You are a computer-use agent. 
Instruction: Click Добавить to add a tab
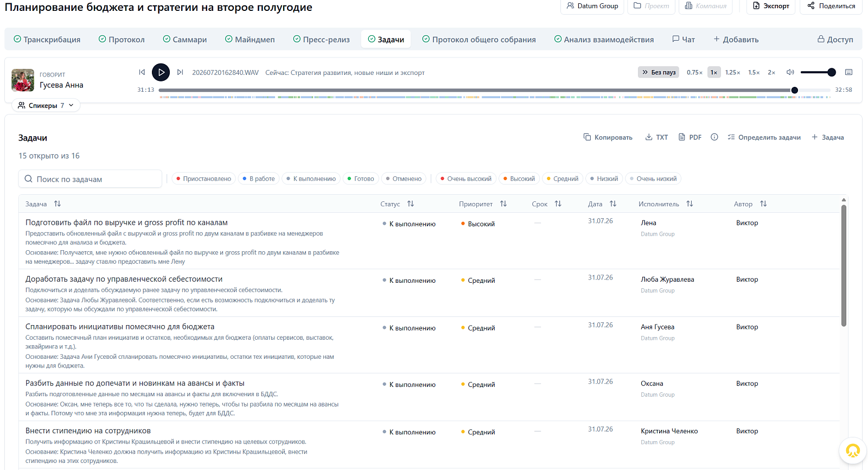[x=736, y=39]
